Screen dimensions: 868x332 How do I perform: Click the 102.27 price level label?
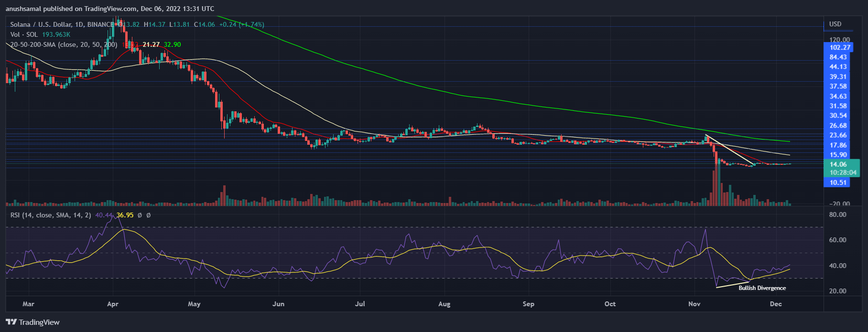840,47
